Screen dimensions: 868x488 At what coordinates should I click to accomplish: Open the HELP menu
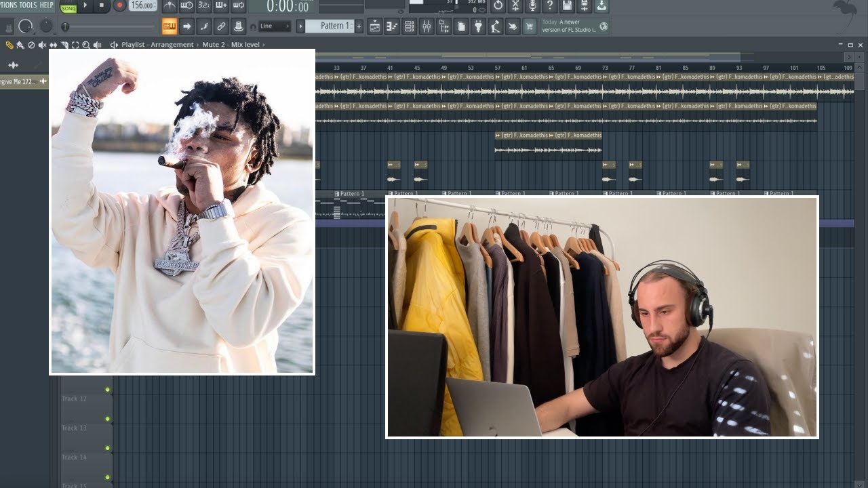47,5
